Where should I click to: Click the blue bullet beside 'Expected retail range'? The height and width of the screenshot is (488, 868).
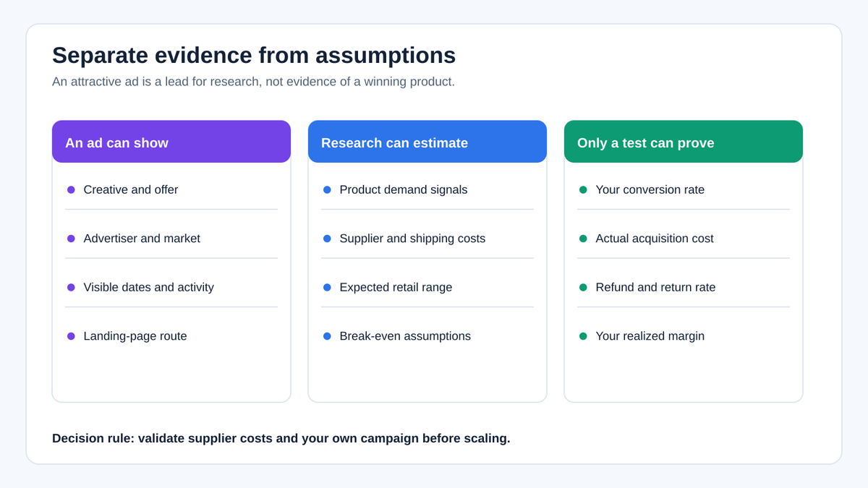(x=327, y=287)
